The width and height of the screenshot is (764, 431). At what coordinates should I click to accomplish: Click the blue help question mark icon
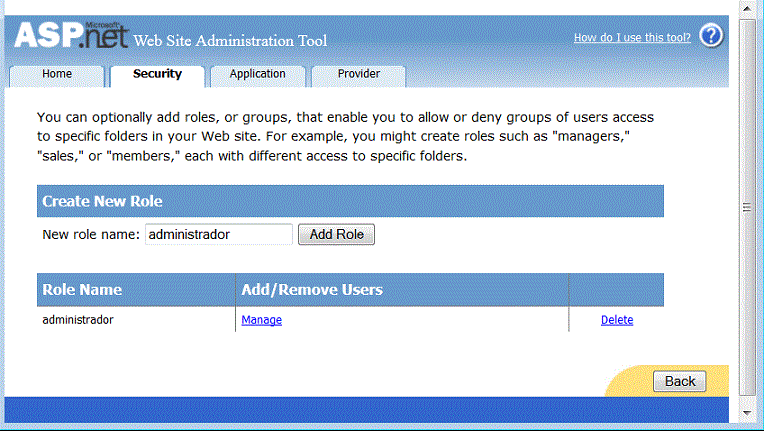(711, 36)
